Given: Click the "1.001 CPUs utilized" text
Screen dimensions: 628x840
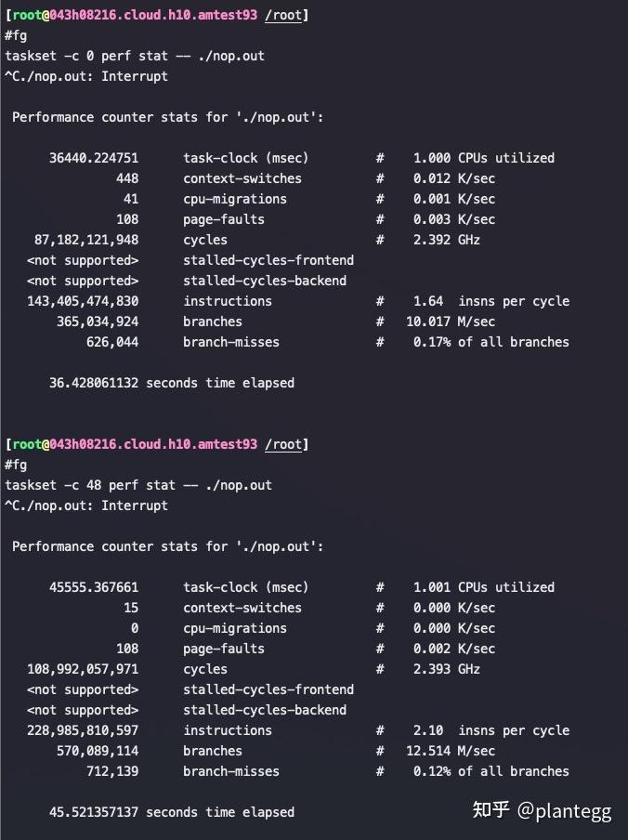Looking at the screenshot, I should tap(484, 587).
